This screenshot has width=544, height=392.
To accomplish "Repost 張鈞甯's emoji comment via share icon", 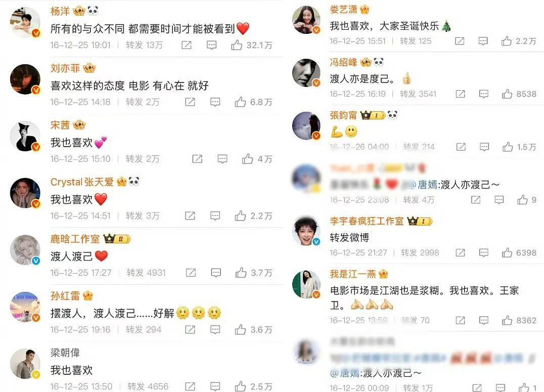I will tap(461, 147).
